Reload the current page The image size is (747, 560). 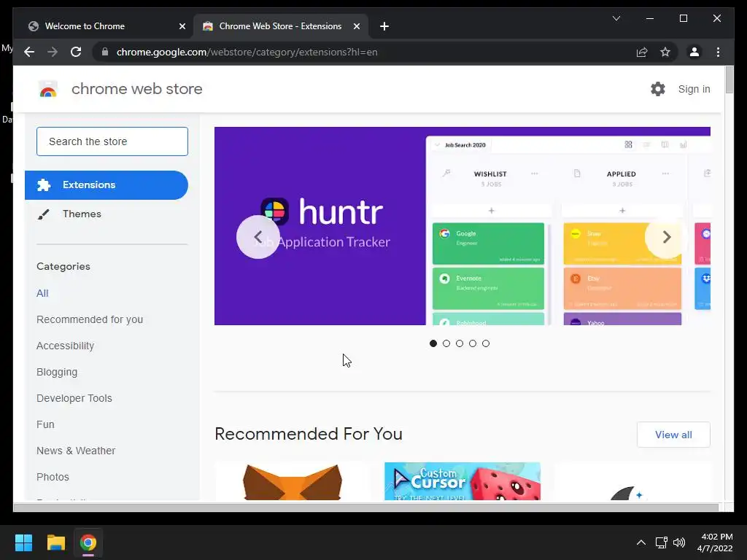pos(76,52)
